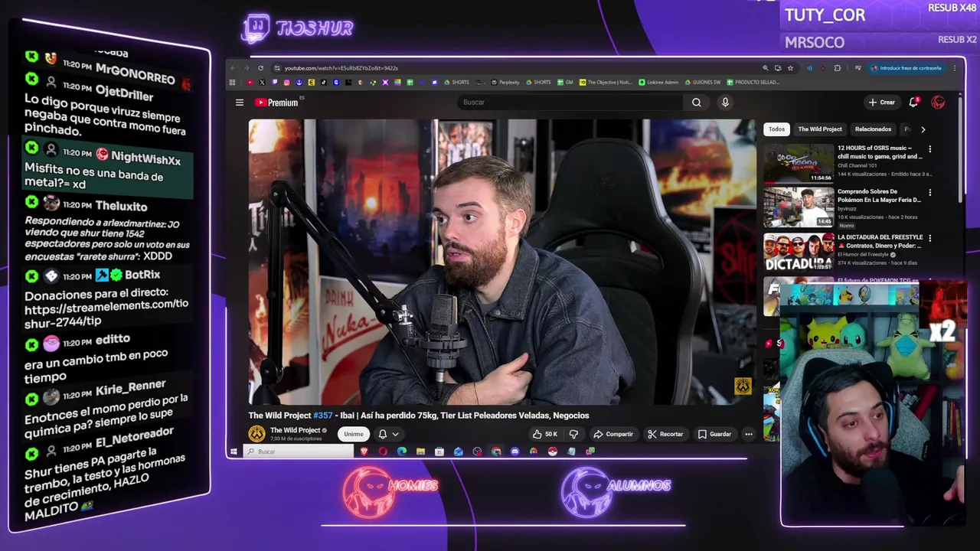
Task: Open LA DICTADURA DEL FREESTYLE video thumbnail
Action: (799, 252)
